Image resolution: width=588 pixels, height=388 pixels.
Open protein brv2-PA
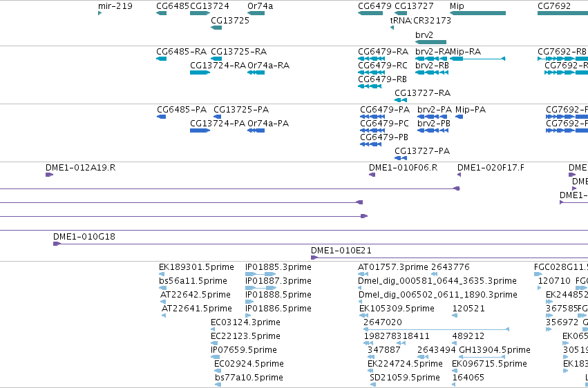[434, 110]
